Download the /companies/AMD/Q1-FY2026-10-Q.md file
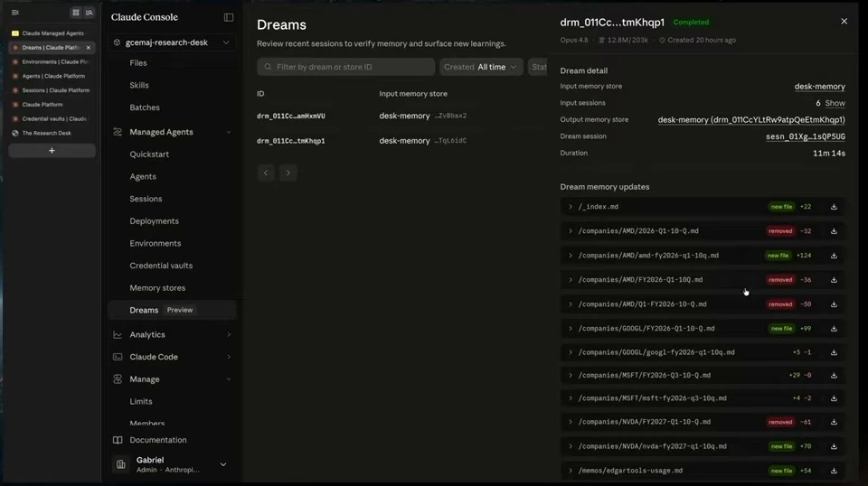Screen dimensions: 868x486 coord(834,304)
